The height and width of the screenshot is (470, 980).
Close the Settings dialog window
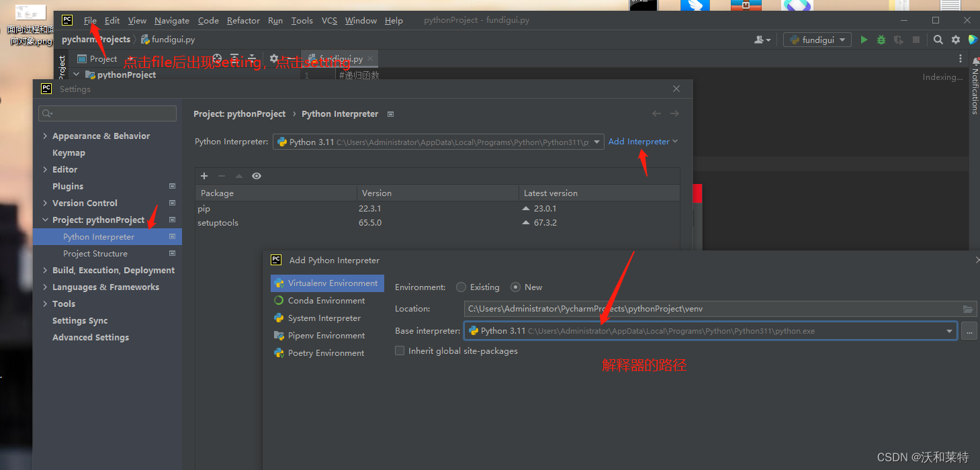[676, 89]
